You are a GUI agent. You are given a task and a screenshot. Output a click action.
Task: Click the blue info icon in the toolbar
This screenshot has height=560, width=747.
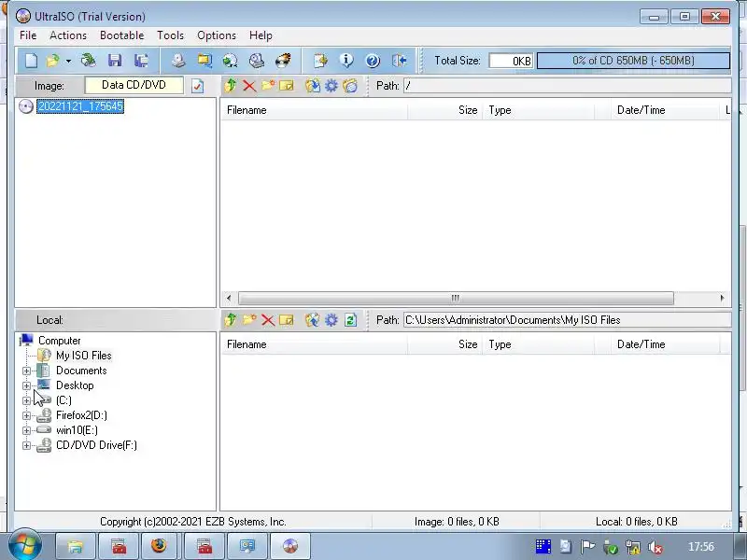pyautogui.click(x=346, y=61)
